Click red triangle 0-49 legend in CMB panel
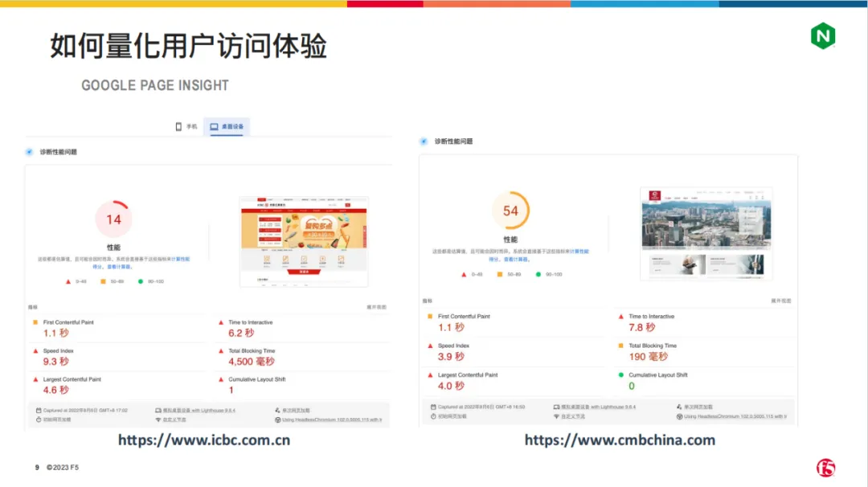Image resolution: width=868 pixels, height=487 pixels. (x=464, y=275)
